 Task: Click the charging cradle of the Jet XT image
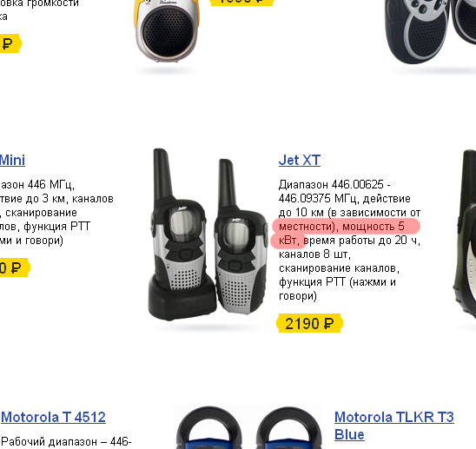[182, 300]
